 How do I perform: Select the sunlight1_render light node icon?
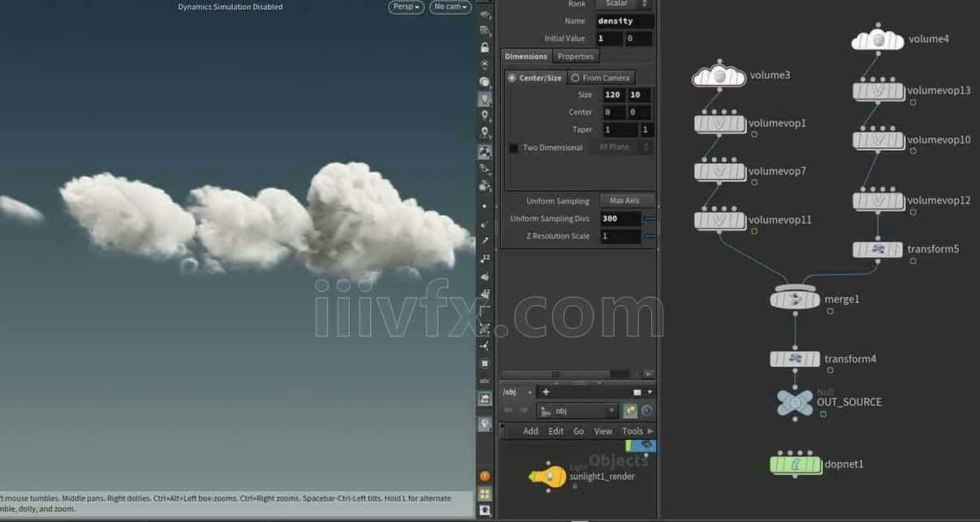[548, 476]
